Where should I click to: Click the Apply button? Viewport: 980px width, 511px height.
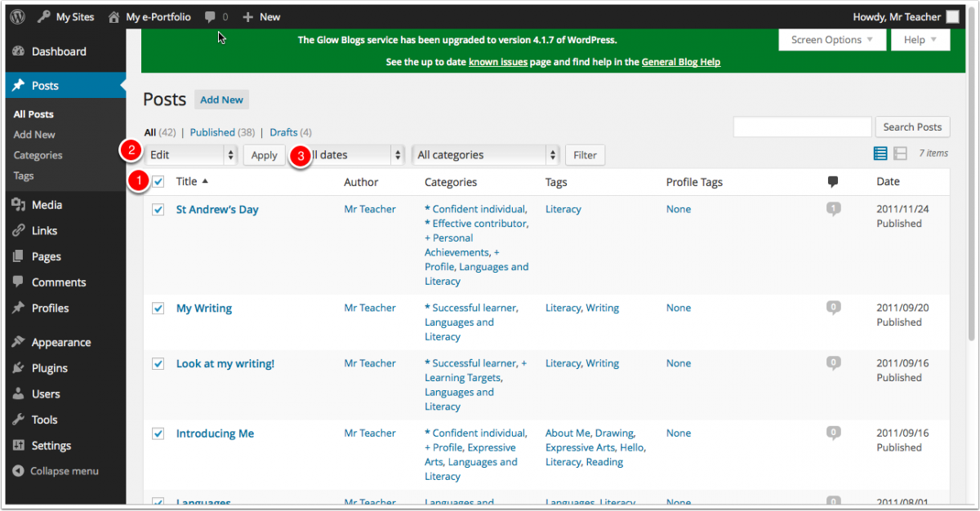(x=264, y=155)
